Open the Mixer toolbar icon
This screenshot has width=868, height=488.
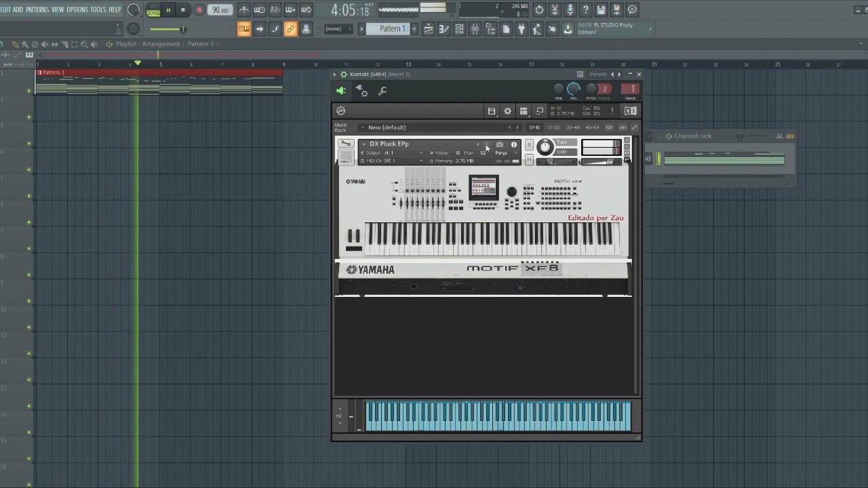click(475, 28)
